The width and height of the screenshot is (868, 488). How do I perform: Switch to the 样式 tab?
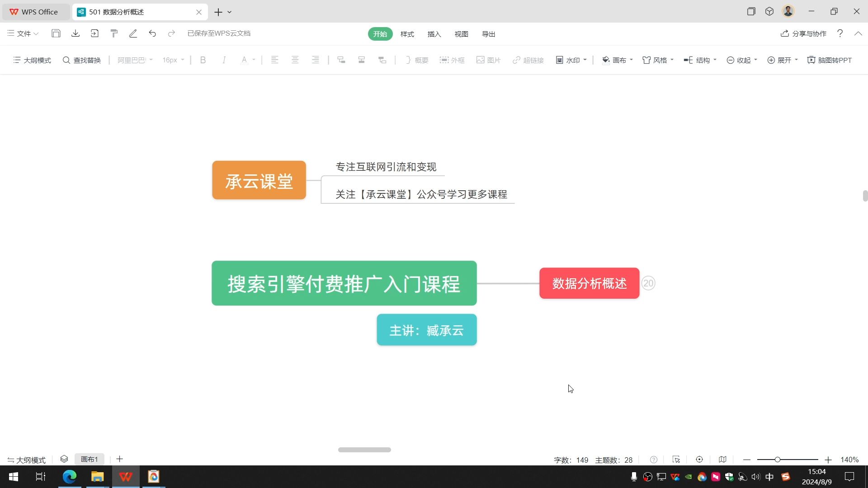point(407,34)
